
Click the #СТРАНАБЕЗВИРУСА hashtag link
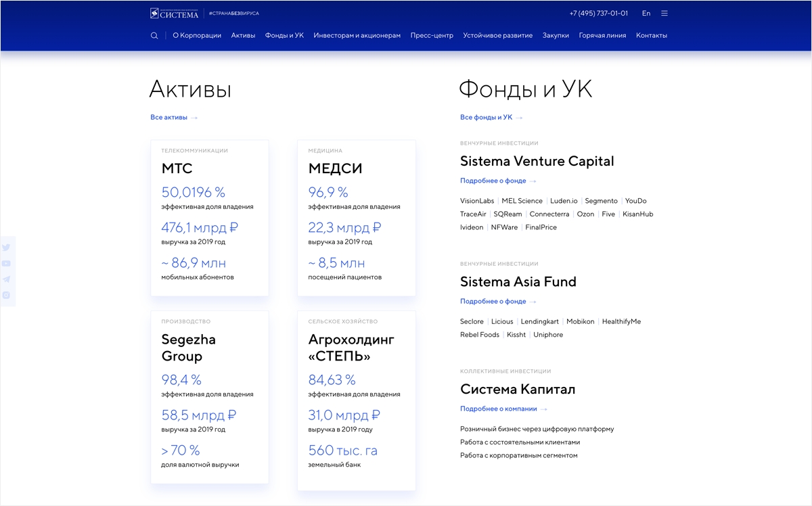(233, 14)
